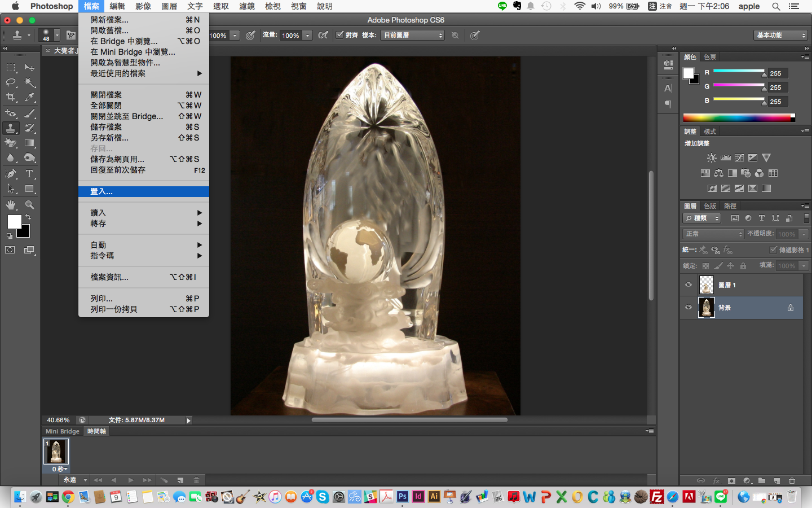This screenshot has height=508, width=812.
Task: Select the Gradient tool
Action: point(29,143)
